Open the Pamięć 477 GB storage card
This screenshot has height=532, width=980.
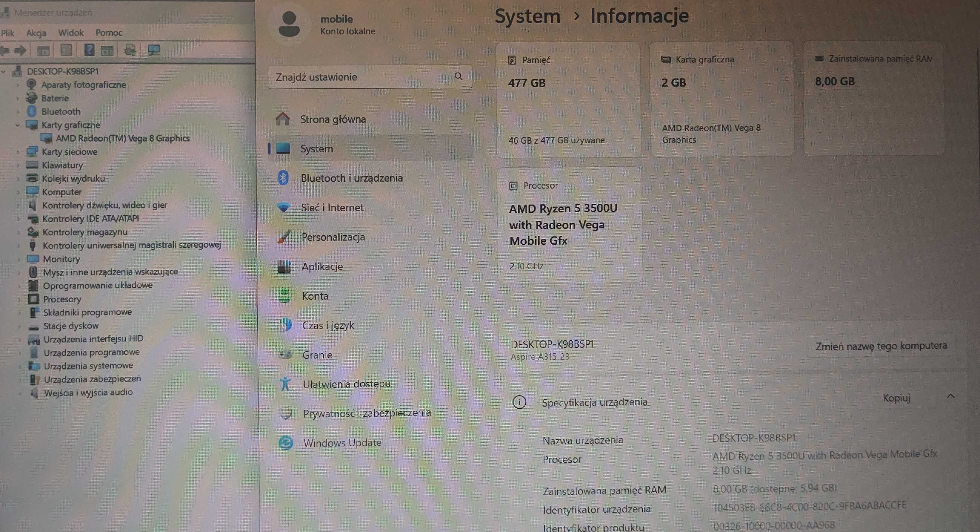tap(568, 100)
